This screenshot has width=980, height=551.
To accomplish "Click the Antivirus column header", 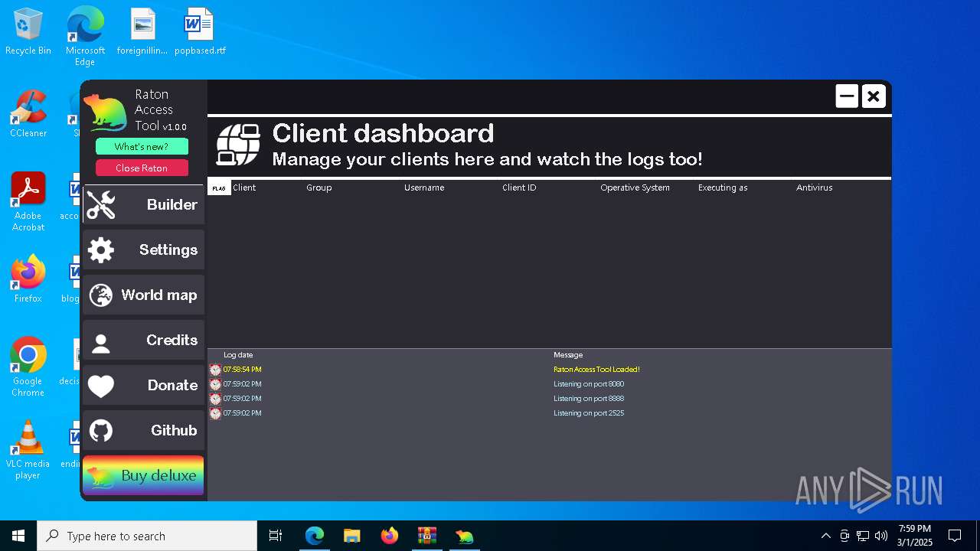I will pos(814,187).
